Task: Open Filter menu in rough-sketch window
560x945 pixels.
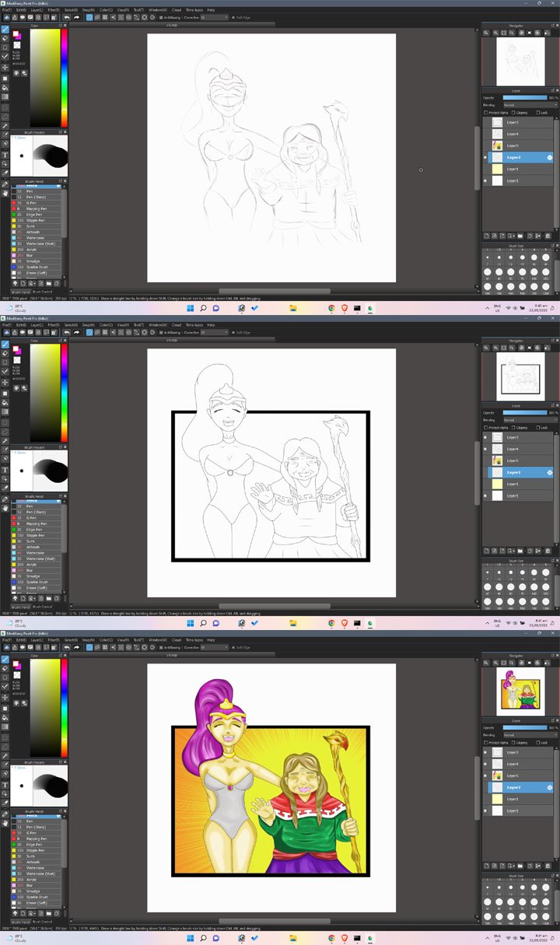Action: 54,9
